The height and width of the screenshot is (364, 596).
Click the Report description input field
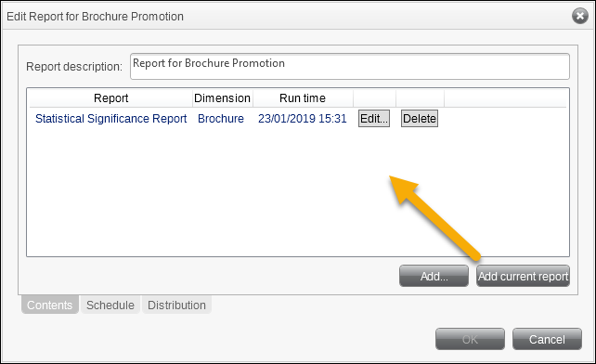(x=350, y=67)
